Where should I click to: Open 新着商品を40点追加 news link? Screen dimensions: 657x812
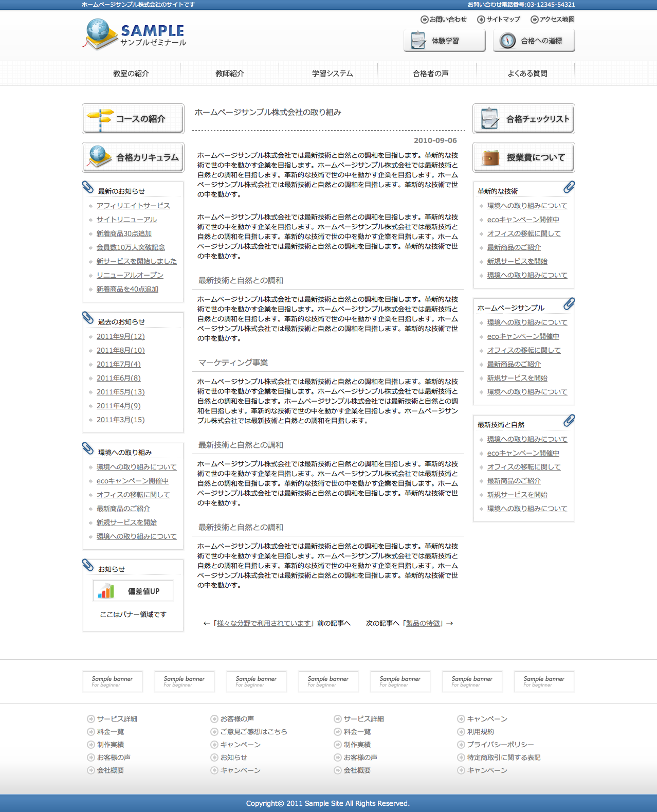click(127, 289)
